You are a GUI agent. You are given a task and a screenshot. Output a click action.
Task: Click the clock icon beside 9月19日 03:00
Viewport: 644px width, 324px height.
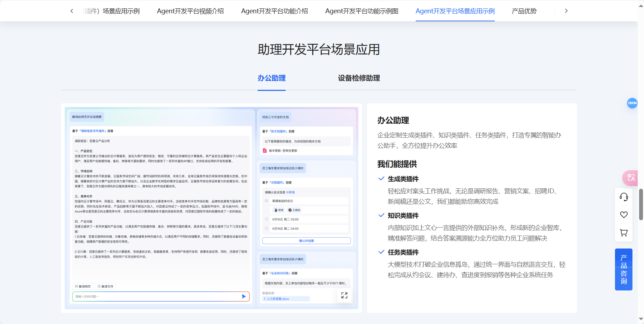(x=266, y=219)
